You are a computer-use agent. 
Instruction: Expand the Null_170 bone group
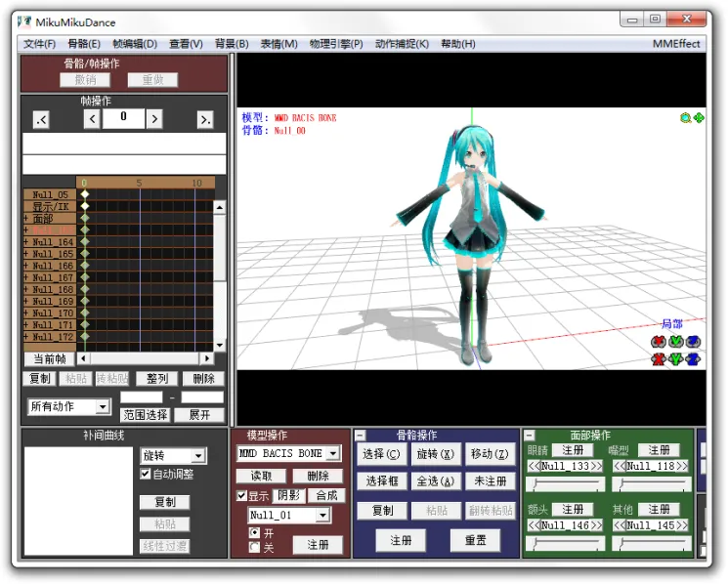point(26,313)
